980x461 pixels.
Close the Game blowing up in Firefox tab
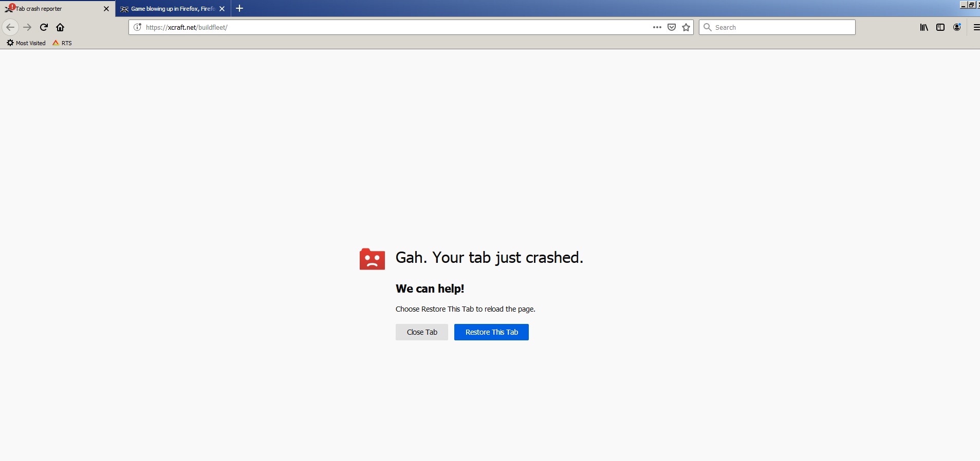tap(222, 9)
